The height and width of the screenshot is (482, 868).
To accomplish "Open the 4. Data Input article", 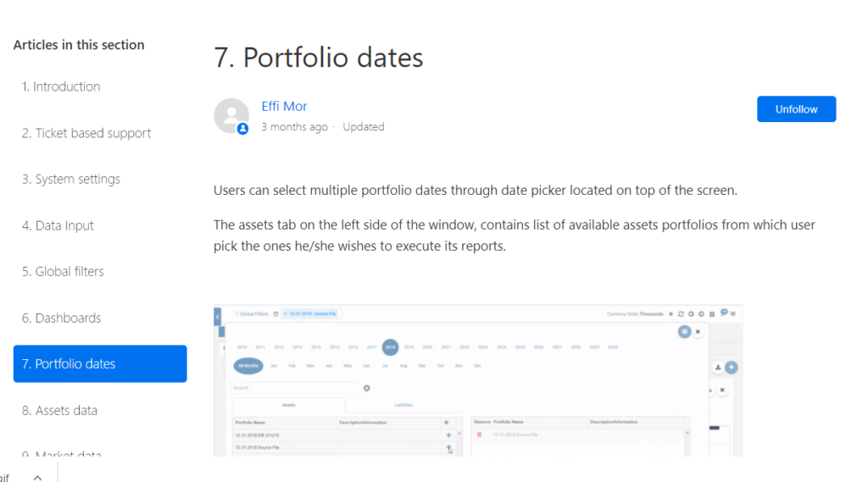I will pyautogui.click(x=58, y=225).
